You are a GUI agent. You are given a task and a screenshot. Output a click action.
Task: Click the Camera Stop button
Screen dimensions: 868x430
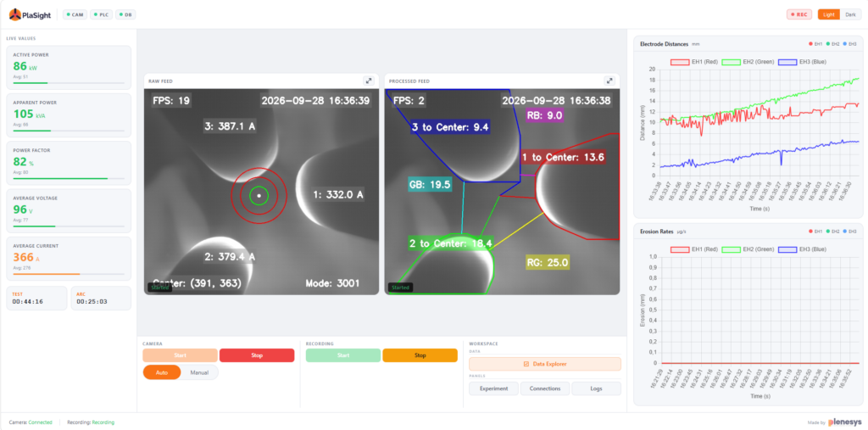pyautogui.click(x=257, y=355)
